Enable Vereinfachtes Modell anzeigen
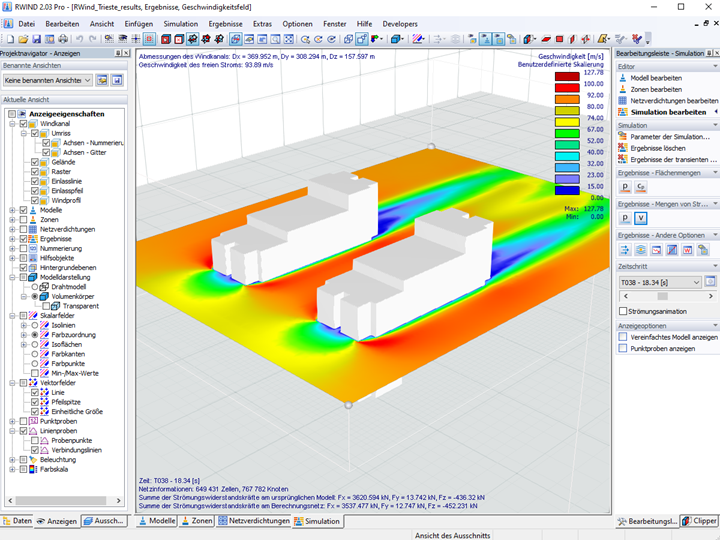This screenshot has width=720, height=540. pyautogui.click(x=623, y=337)
